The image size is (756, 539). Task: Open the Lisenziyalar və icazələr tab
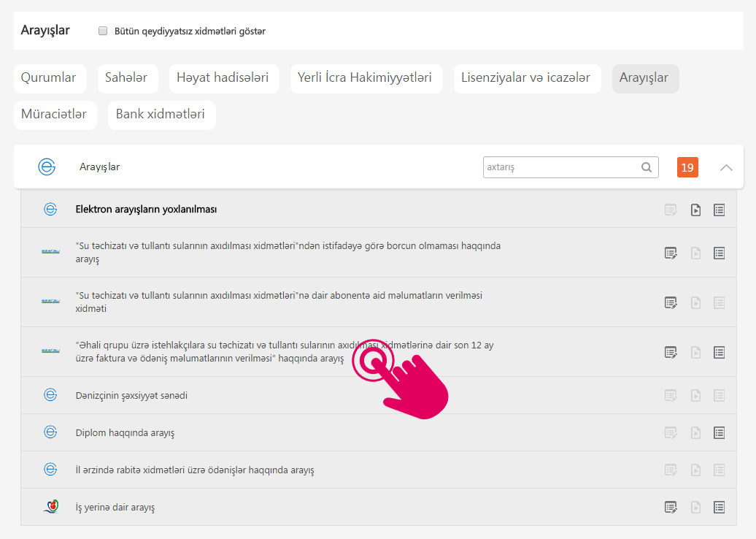[x=527, y=79]
